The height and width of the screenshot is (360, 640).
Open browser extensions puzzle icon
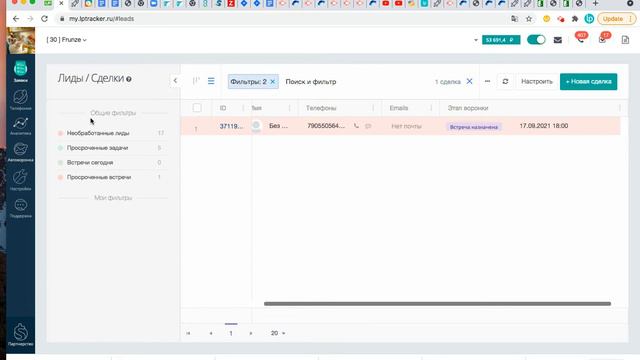575,19
